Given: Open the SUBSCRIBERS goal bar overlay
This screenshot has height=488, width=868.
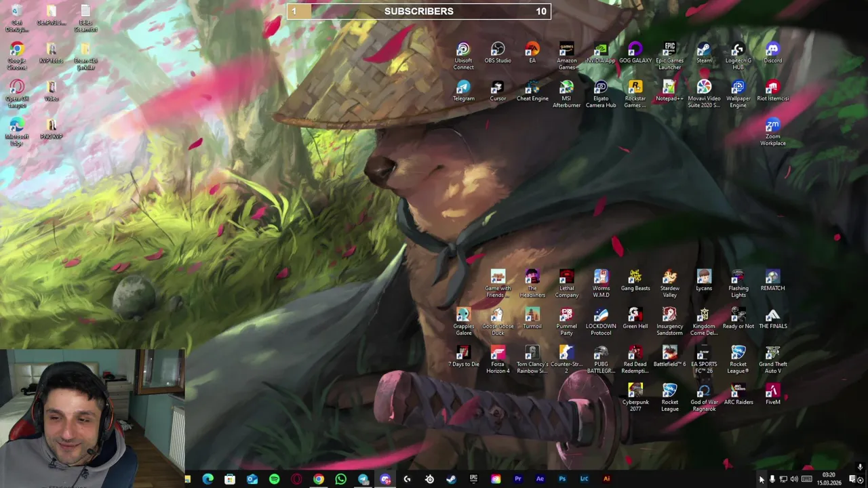Looking at the screenshot, I should 419,11.
